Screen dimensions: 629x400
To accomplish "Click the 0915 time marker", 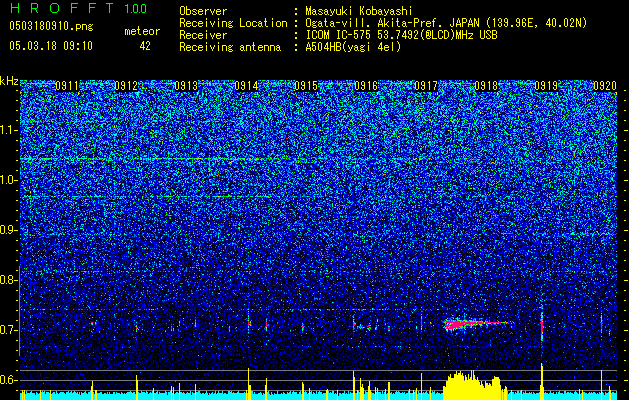I will 306,86.
